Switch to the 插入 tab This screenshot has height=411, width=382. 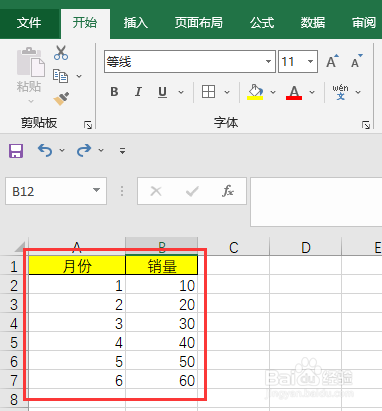point(136,23)
